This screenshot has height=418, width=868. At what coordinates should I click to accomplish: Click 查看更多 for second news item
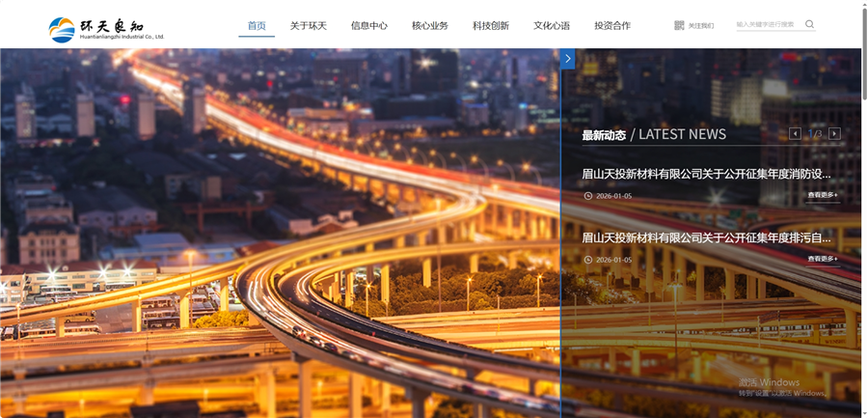click(x=823, y=260)
